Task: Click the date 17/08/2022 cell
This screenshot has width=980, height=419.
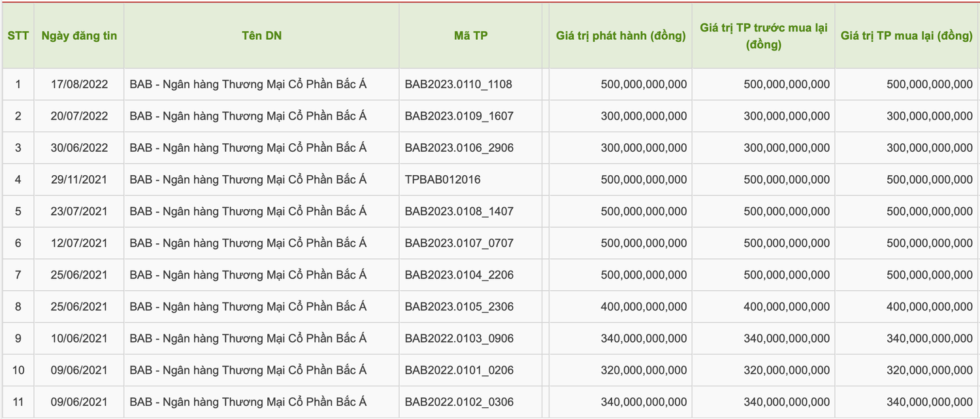Action: click(79, 84)
